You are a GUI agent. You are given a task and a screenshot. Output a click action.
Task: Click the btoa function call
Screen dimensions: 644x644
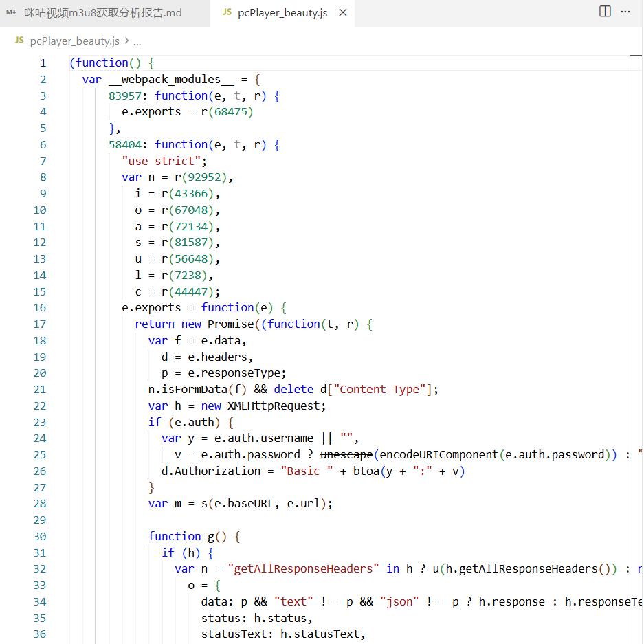click(366, 471)
